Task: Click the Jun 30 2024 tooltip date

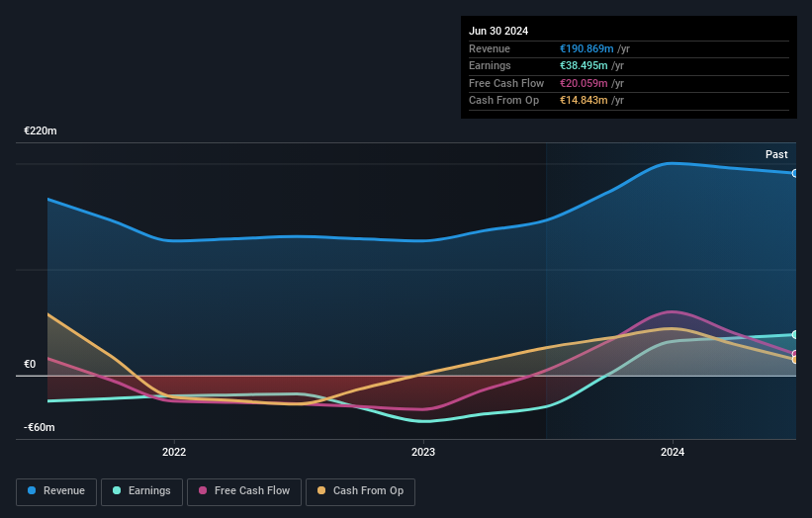Action: coord(498,31)
